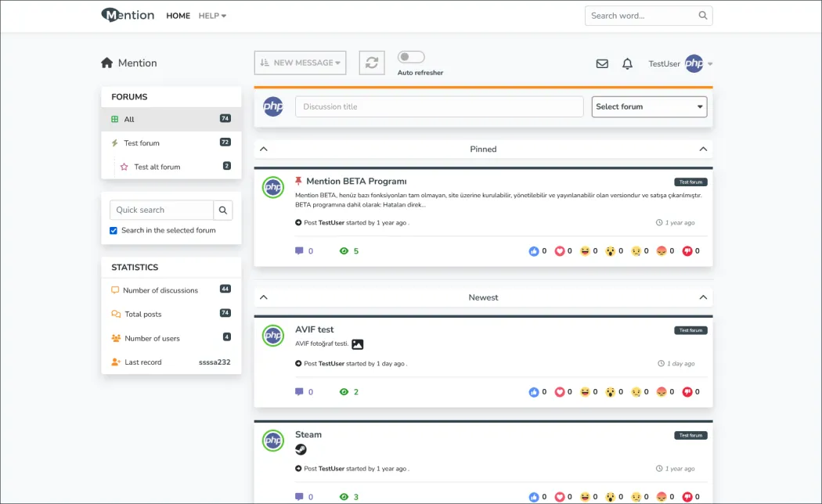Click the Quick search magnifier button
The height and width of the screenshot is (504, 822).
[223, 210]
